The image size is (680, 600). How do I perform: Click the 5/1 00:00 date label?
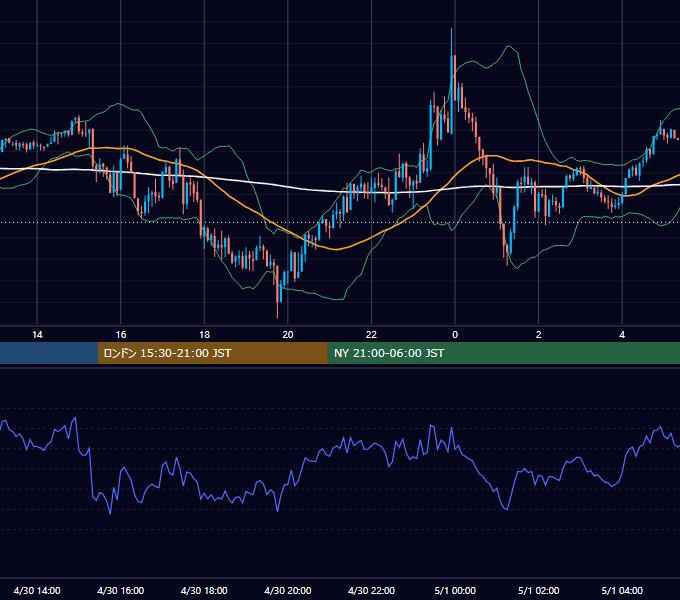coord(455,590)
